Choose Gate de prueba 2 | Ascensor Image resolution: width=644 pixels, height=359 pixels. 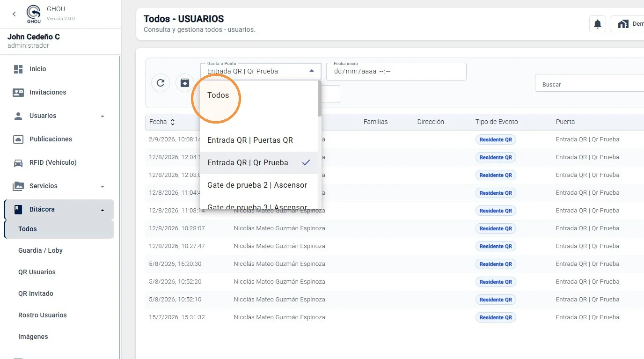tap(259, 185)
